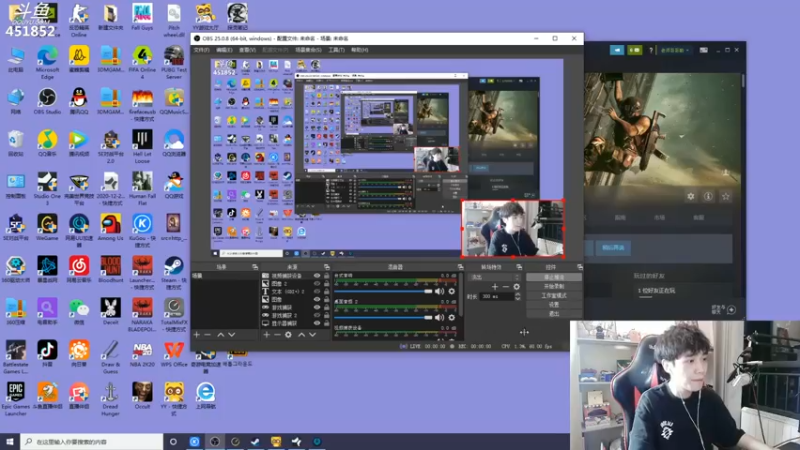Move source down in Sources panel
800x450 pixels.
pos(312,335)
